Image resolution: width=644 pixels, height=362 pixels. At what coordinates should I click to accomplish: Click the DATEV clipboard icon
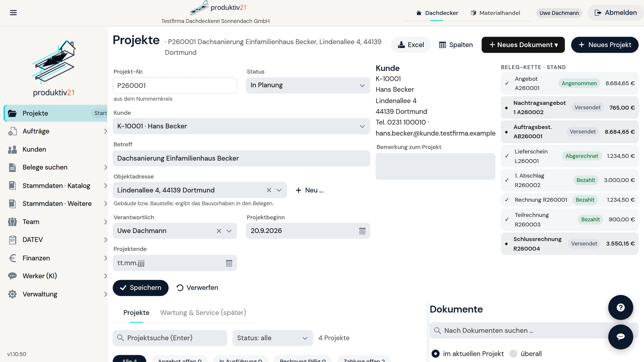12,240
